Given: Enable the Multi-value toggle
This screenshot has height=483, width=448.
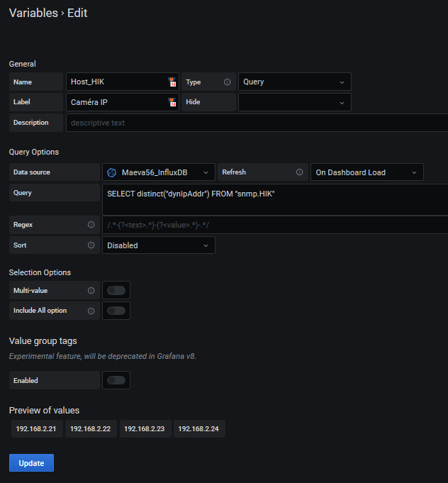Looking at the screenshot, I should point(116,291).
